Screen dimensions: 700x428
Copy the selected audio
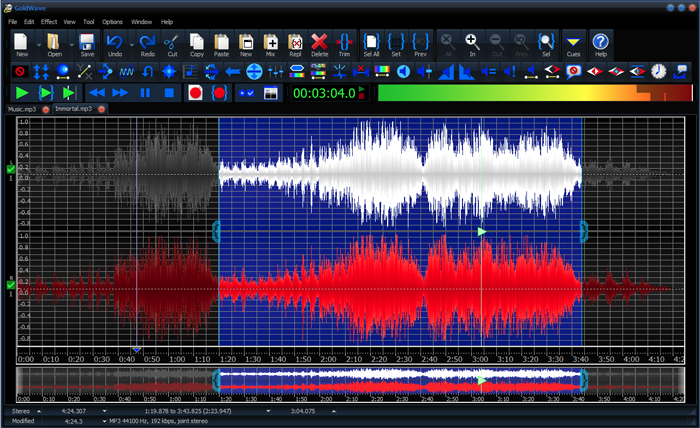(x=196, y=45)
